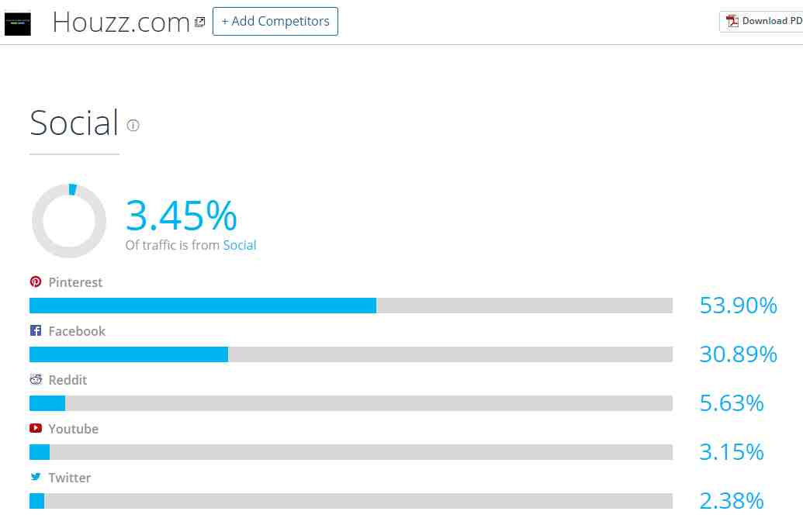
Task: Click the Houzz.com site title
Action: (121, 22)
